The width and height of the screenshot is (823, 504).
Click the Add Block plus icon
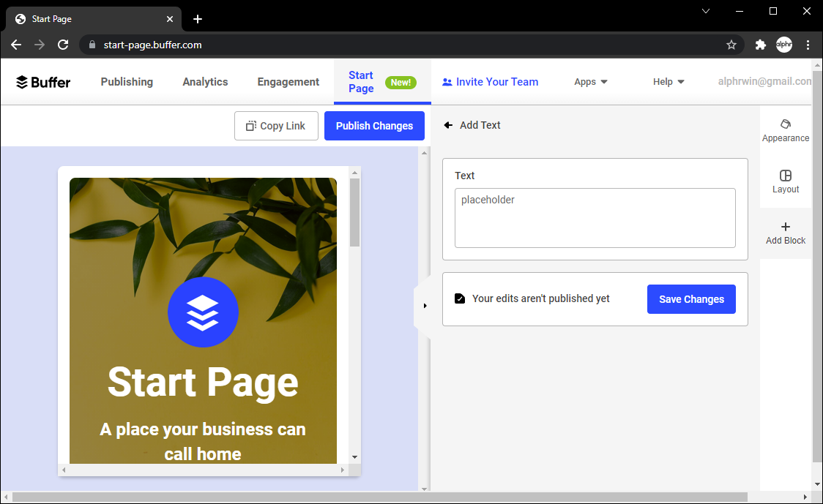pyautogui.click(x=786, y=227)
